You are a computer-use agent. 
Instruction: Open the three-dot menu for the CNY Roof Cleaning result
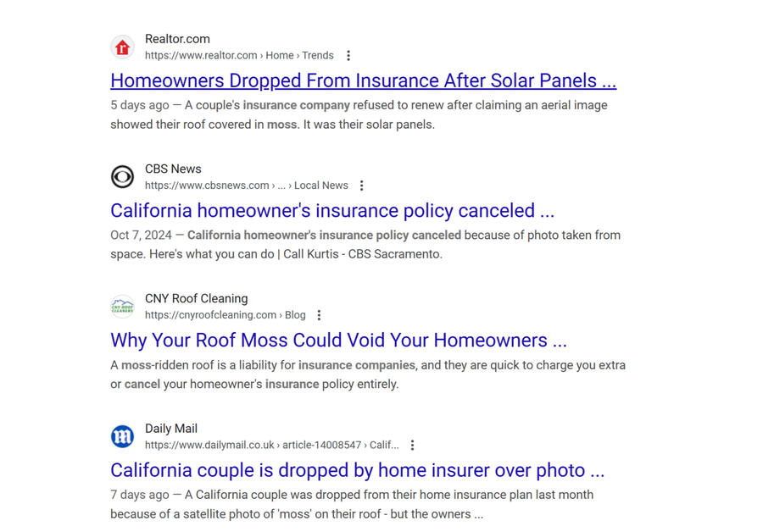coord(320,315)
